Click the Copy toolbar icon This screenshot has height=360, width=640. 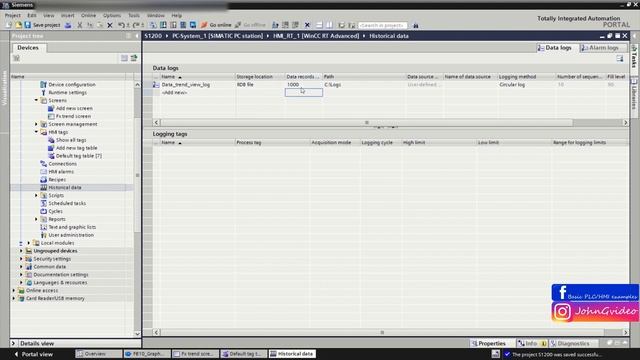click(x=90, y=25)
